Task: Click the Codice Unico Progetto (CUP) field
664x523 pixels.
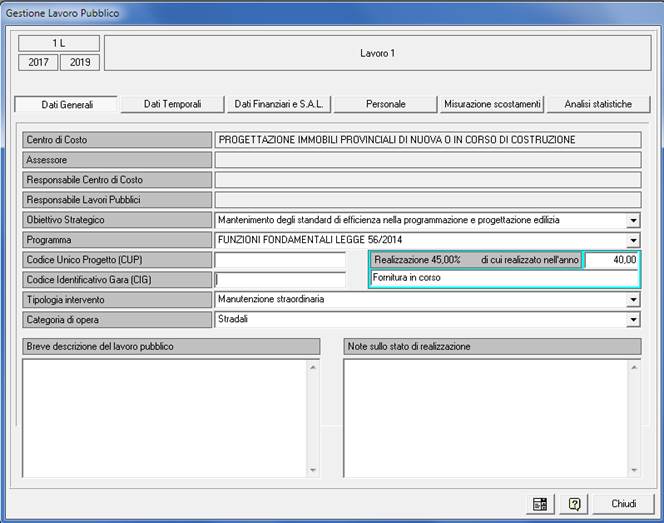Action: 280,260
